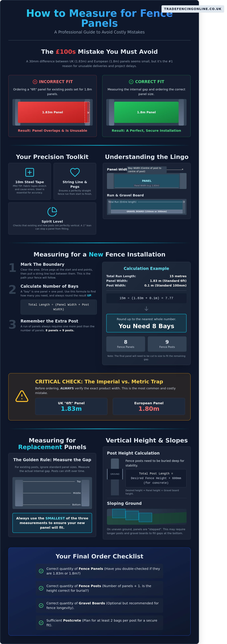Screen dimensions: 227x644
Task: Click the TRADEFENCINGONLINE.CO.UK badge
Action: pos(193,9)
